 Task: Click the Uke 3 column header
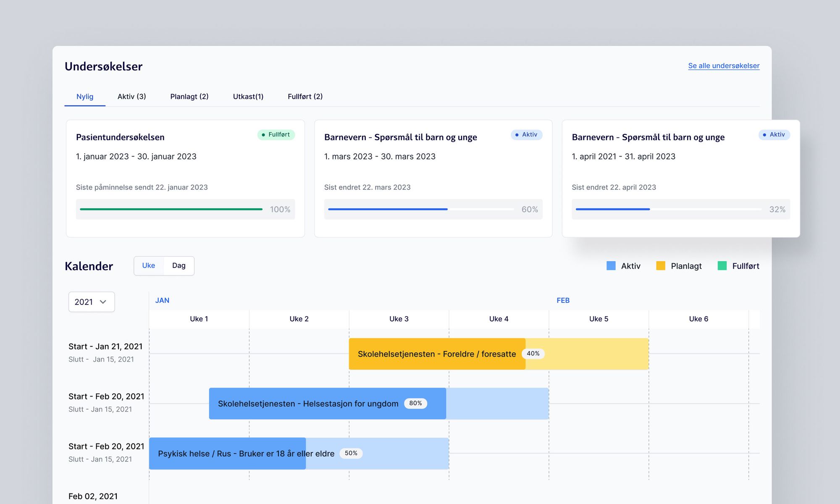398,318
